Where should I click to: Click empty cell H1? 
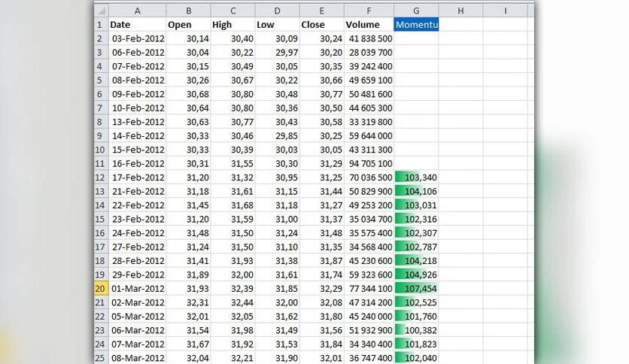tap(460, 25)
